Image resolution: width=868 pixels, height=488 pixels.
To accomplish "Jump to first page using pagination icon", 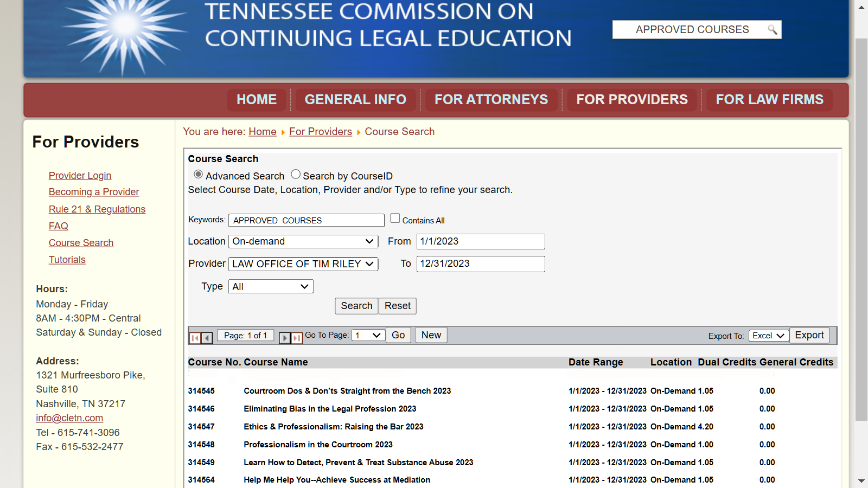I will click(195, 338).
